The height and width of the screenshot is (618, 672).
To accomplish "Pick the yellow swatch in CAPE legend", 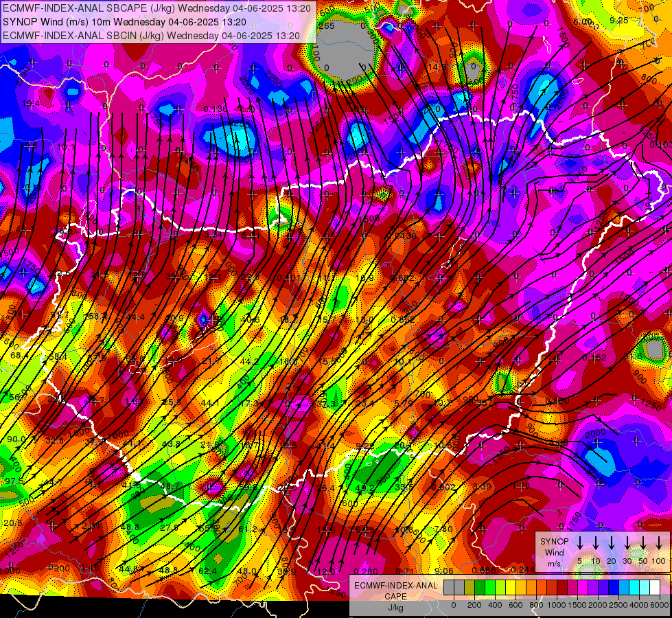I will coord(511,587).
